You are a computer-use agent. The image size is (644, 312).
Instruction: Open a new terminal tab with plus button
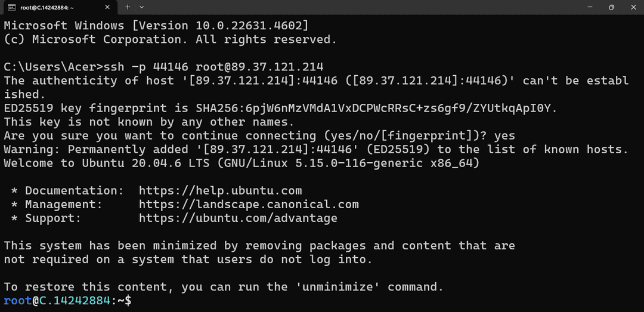coord(128,7)
